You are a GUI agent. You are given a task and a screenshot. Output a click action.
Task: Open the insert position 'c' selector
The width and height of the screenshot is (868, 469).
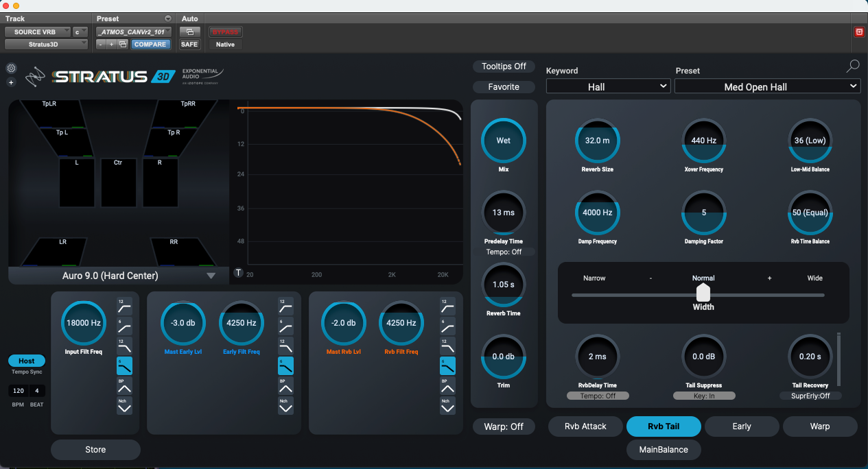(x=80, y=32)
